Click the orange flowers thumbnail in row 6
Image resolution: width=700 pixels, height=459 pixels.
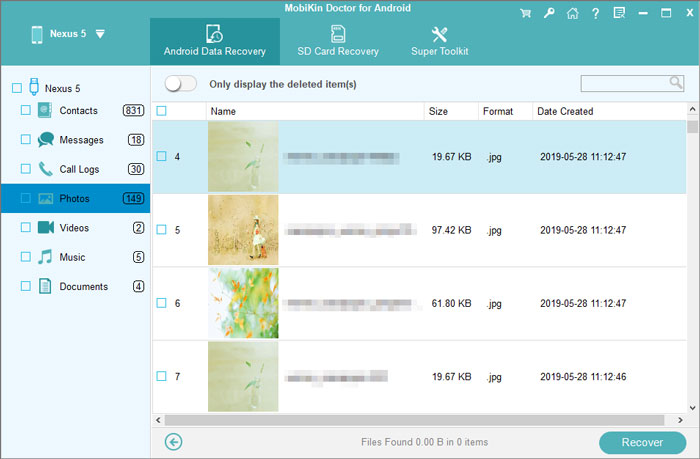click(x=243, y=303)
